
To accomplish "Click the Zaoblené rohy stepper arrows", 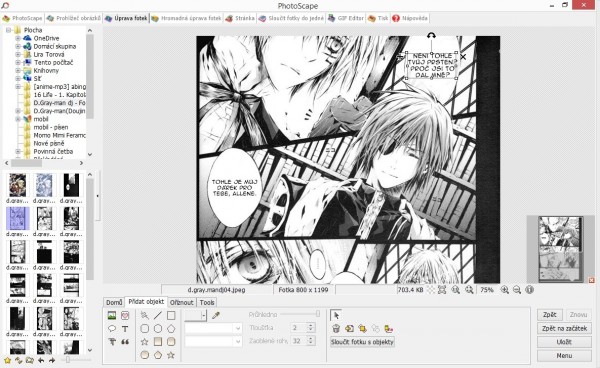I will pyautogui.click(x=311, y=340).
